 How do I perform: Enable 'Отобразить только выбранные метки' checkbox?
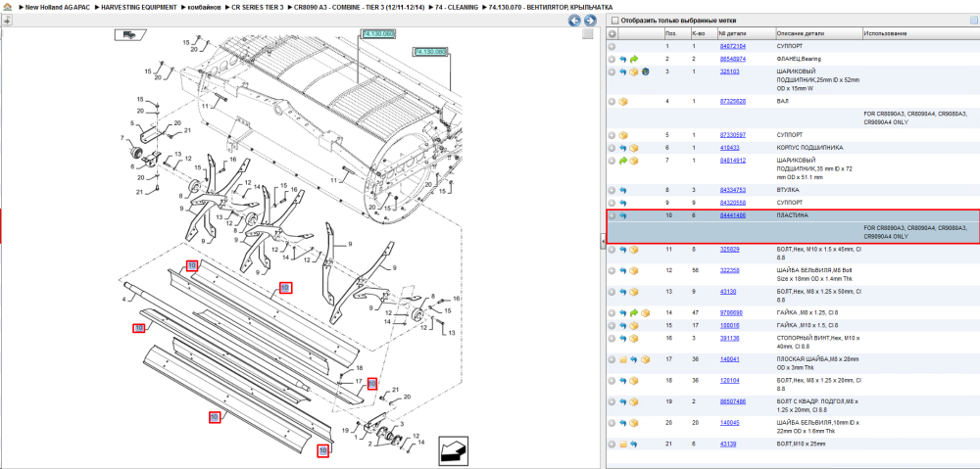614,20
